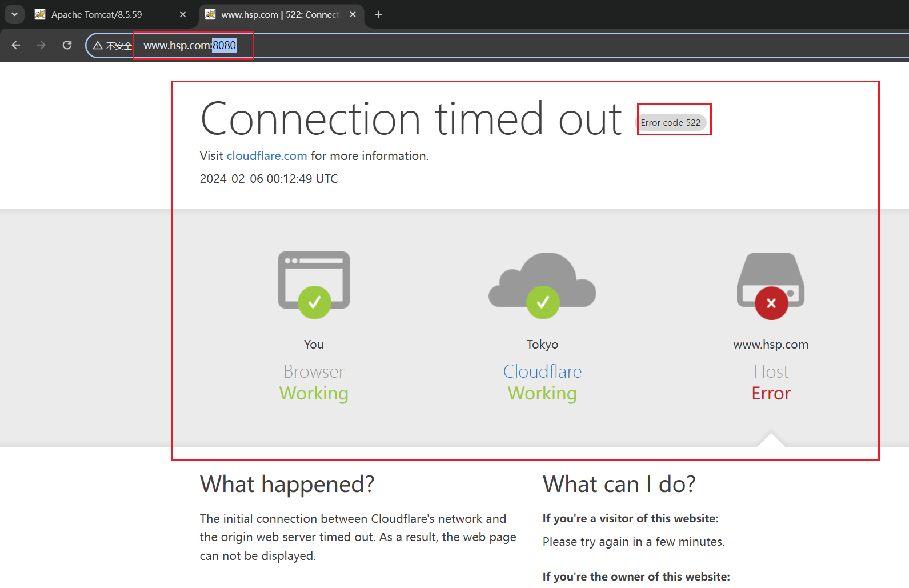Viewport: 909px width, 588px height.
Task: Switch to the Apache Tomcat/8.5.59 tab
Action: [111, 14]
